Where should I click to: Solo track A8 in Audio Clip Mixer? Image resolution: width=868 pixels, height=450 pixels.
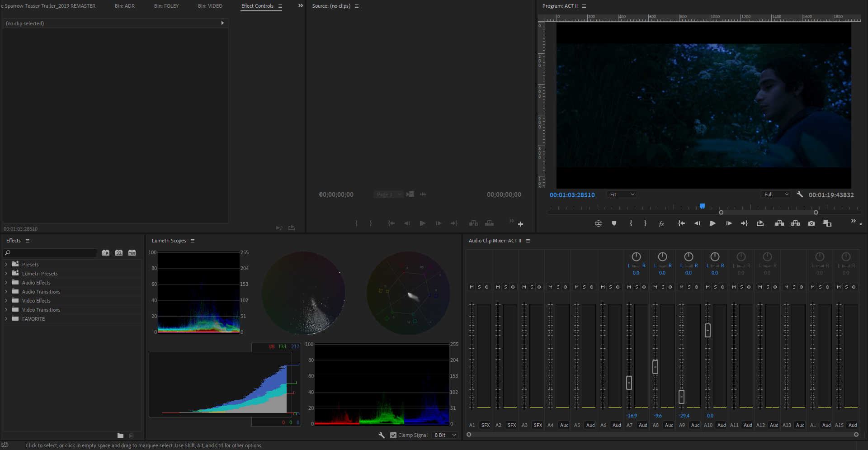click(x=663, y=287)
